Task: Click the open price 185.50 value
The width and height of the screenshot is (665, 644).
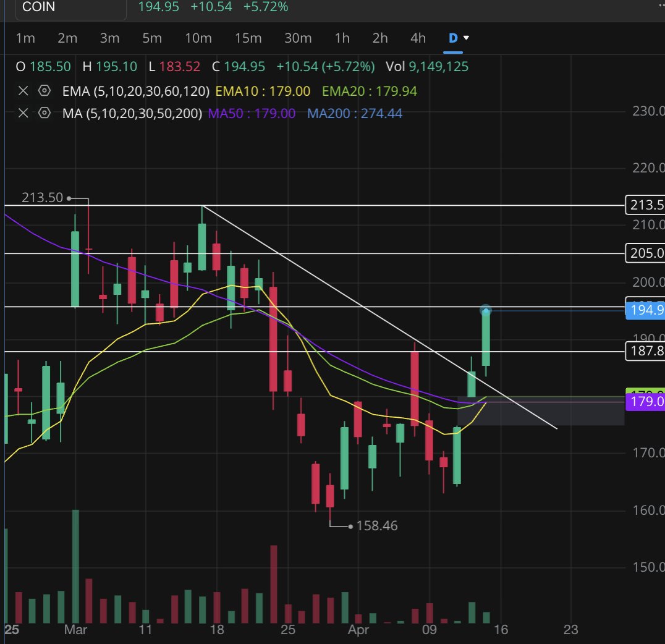Action: (x=50, y=67)
